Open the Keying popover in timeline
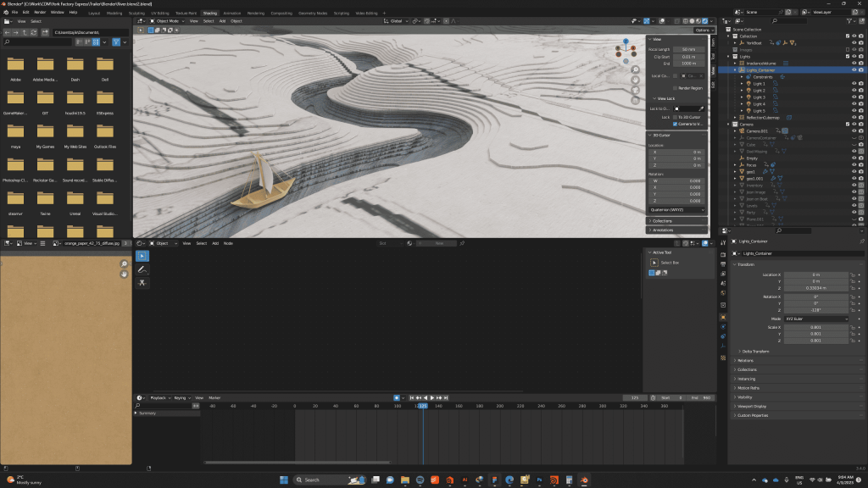Screen dimensions: 868x488 click(181, 398)
